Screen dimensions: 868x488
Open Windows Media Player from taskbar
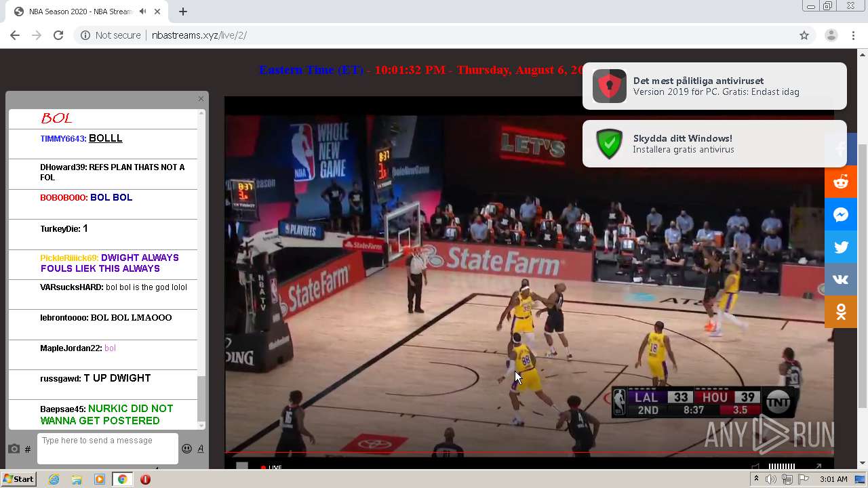click(x=100, y=479)
